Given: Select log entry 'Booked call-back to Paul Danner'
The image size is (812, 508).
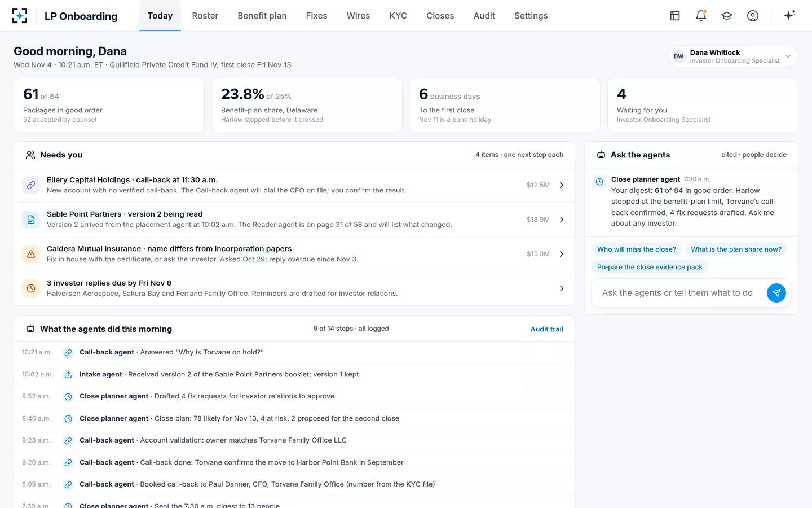Looking at the screenshot, I should (294, 485).
